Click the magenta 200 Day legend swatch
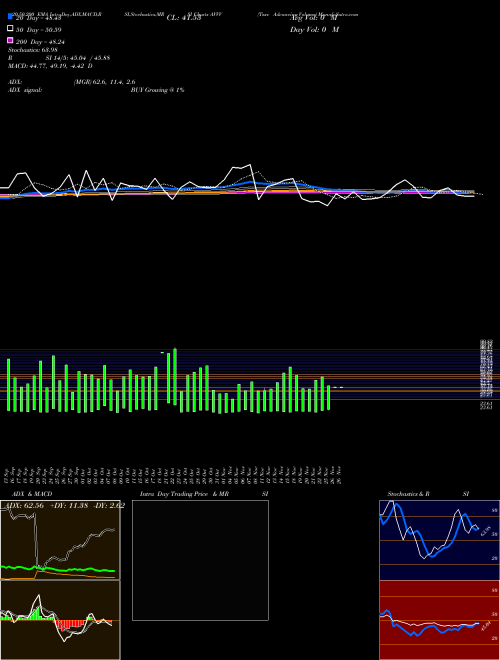The width and height of the screenshot is (500, 660). [10, 40]
